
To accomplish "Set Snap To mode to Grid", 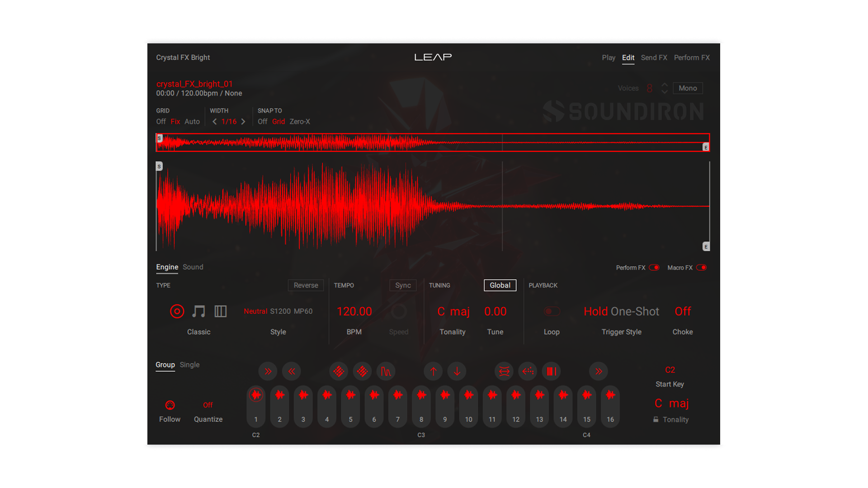I will (278, 122).
